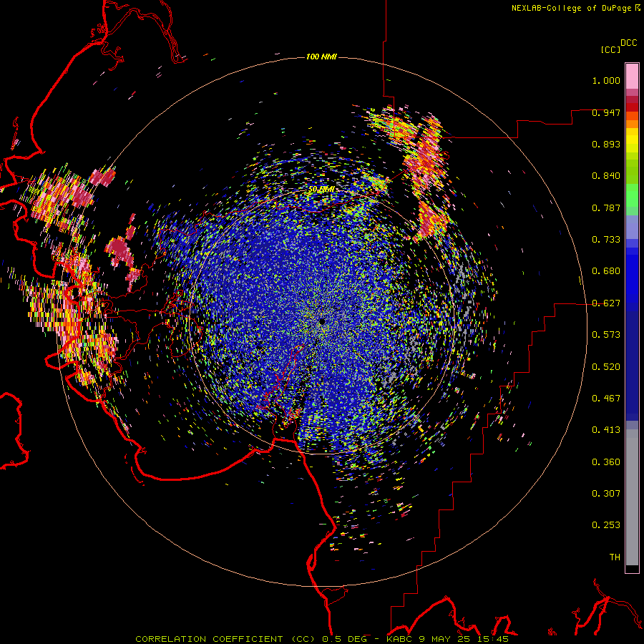Click the TH threshold label
This screenshot has width=644, height=644.
615,557
